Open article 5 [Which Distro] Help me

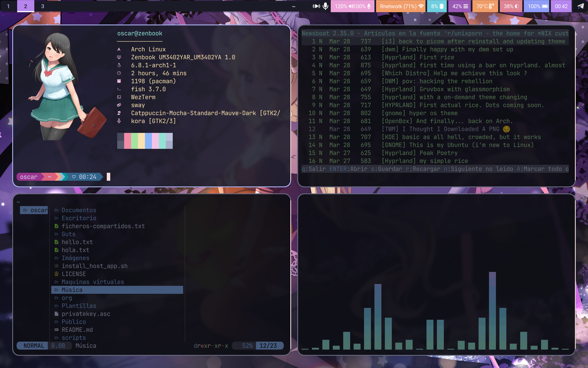435,73
